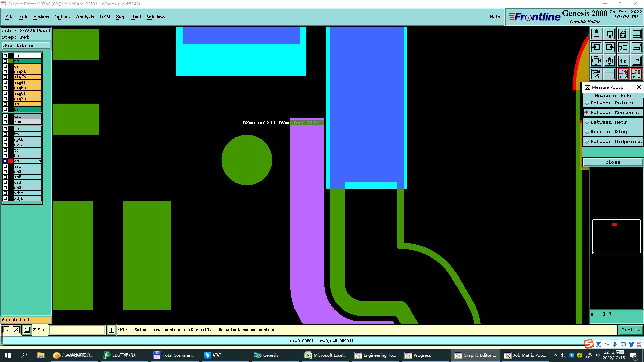Click the previous view undo icon

click(x=623, y=47)
